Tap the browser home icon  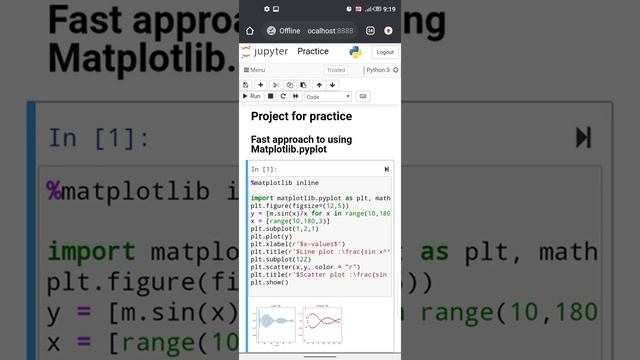point(250,31)
